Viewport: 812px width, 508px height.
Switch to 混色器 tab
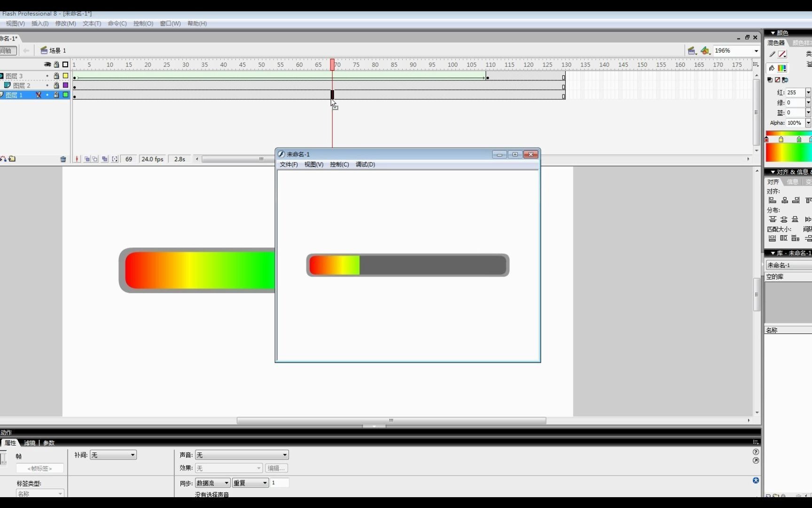point(776,43)
